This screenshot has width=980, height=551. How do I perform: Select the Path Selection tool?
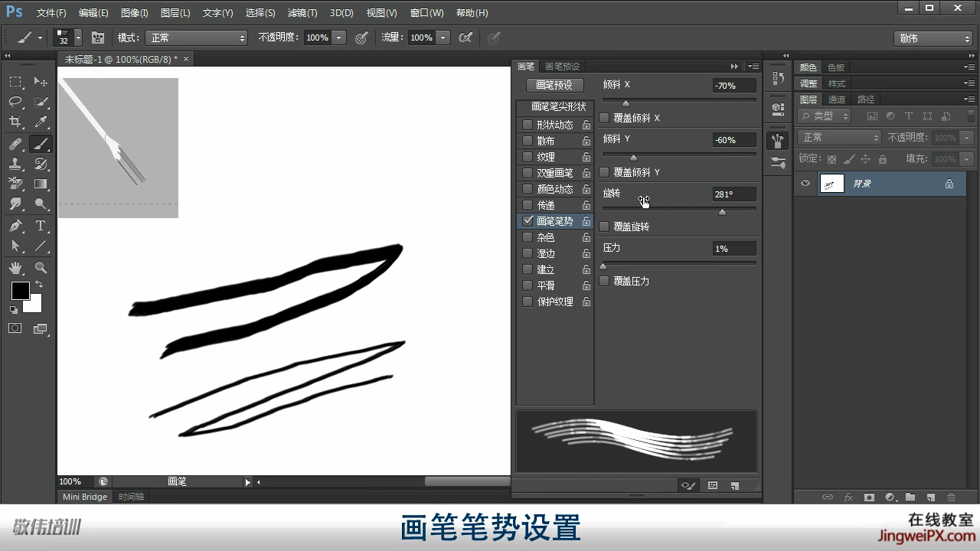click(x=15, y=246)
